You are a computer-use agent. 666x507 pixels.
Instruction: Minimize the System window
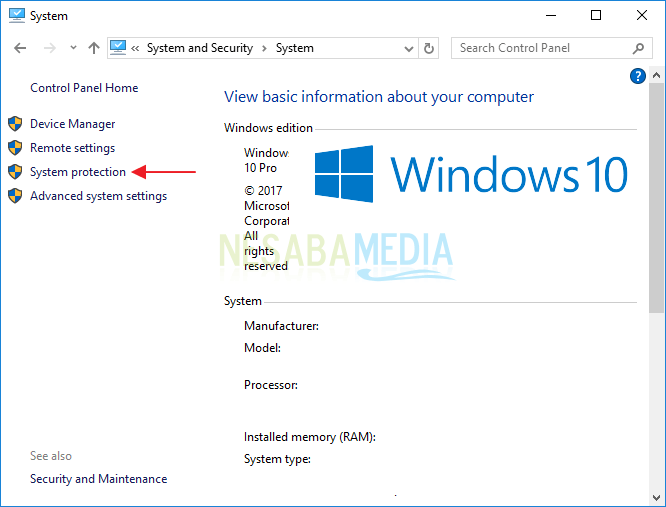pyautogui.click(x=551, y=16)
